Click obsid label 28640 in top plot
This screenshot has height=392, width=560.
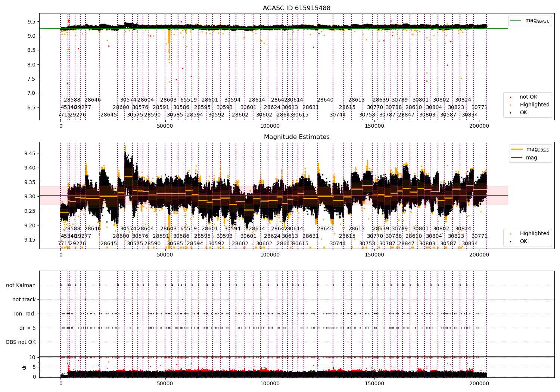coord(325,100)
